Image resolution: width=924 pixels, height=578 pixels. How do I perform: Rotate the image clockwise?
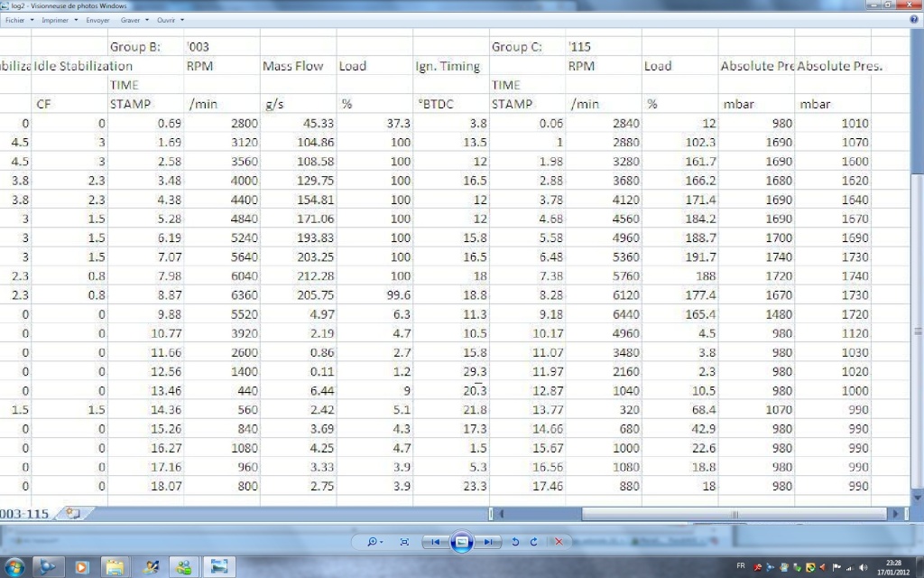click(533, 542)
